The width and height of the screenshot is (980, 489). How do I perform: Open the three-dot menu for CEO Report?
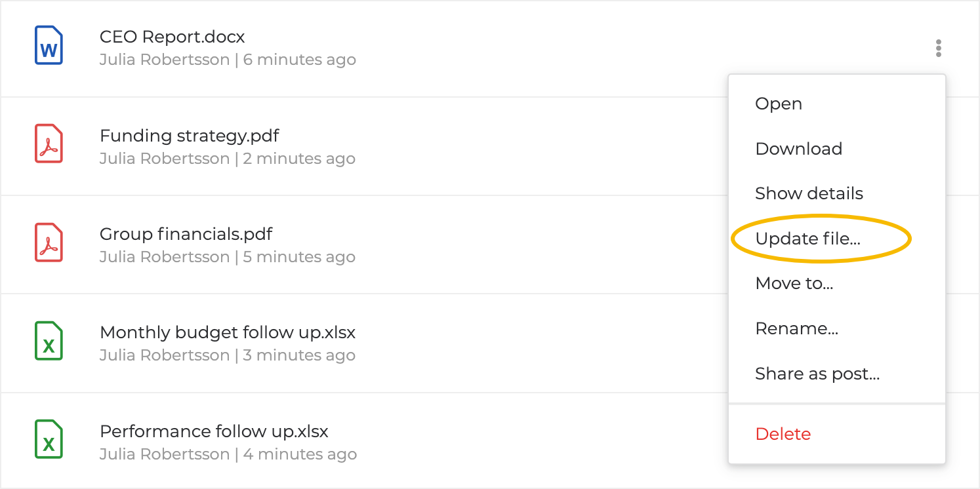pyautogui.click(x=939, y=49)
